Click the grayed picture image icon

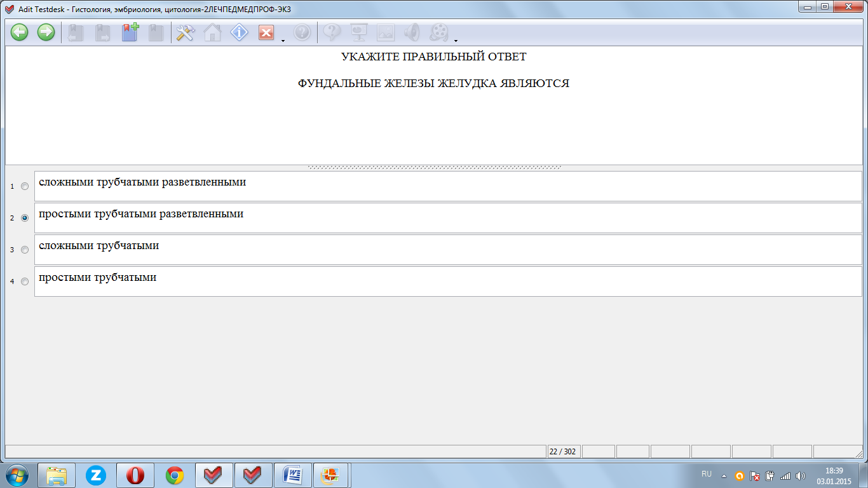(386, 32)
